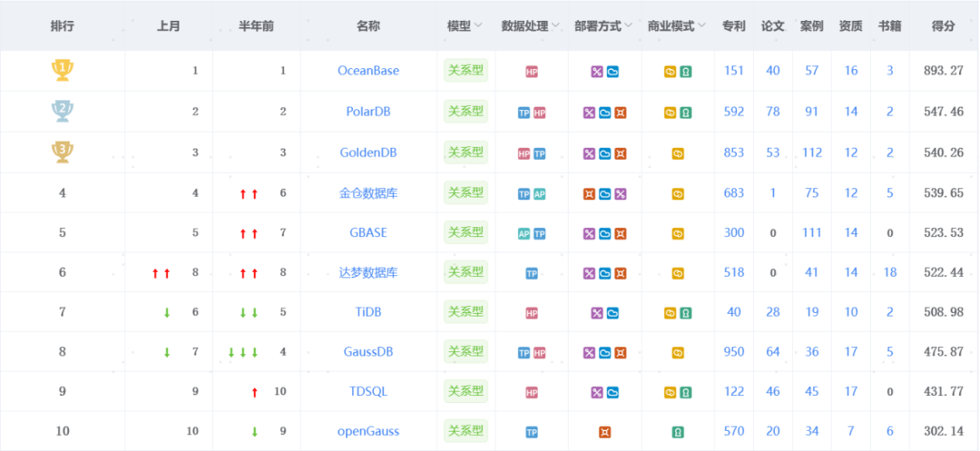Screen dimensions: 980x451
Task: Open the PolarDB database link
Action: tap(368, 112)
